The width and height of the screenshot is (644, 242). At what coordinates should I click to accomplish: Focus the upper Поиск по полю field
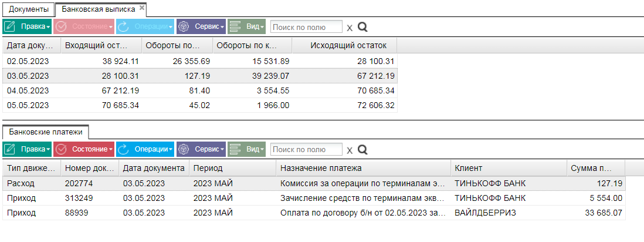(x=306, y=27)
